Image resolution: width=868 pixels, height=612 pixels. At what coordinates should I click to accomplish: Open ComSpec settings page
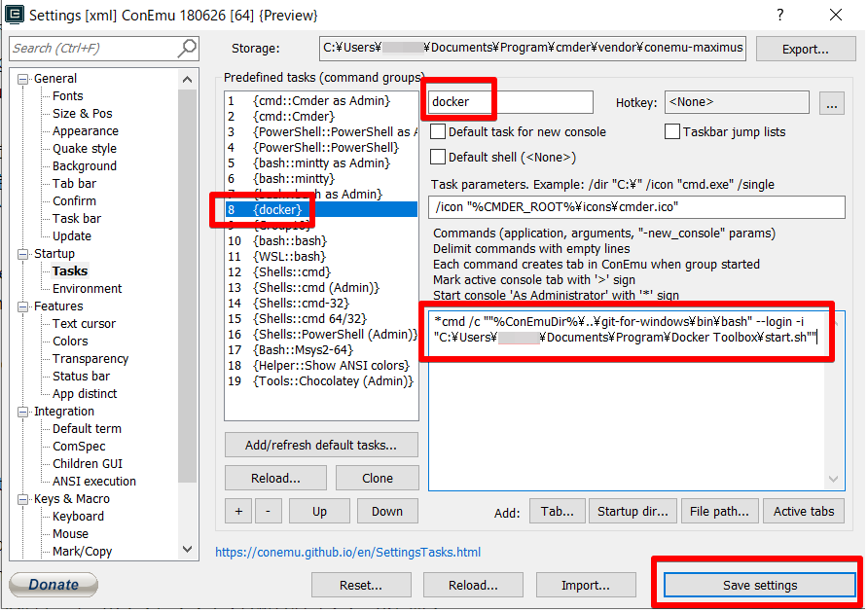(x=79, y=447)
